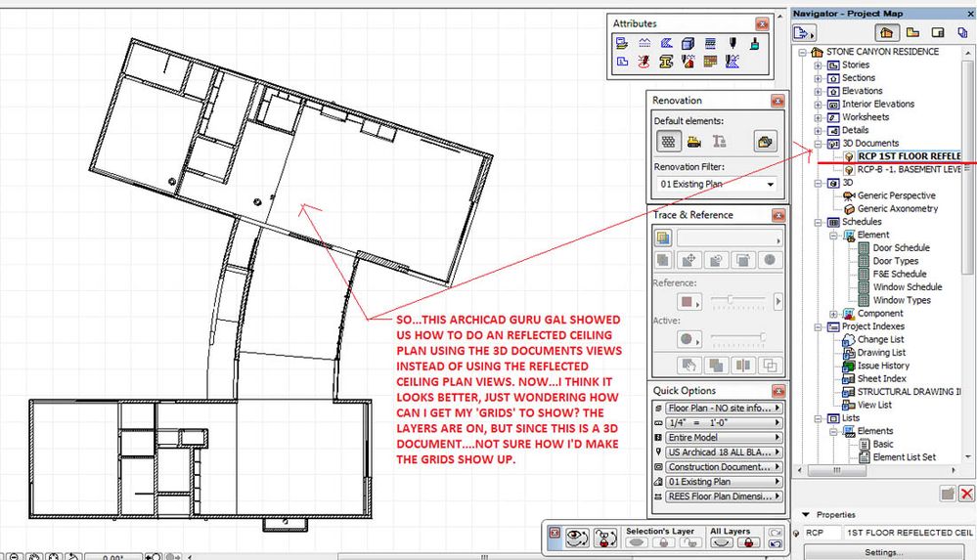
Task: Open Reference color swatch picker
Action: [x=688, y=301]
